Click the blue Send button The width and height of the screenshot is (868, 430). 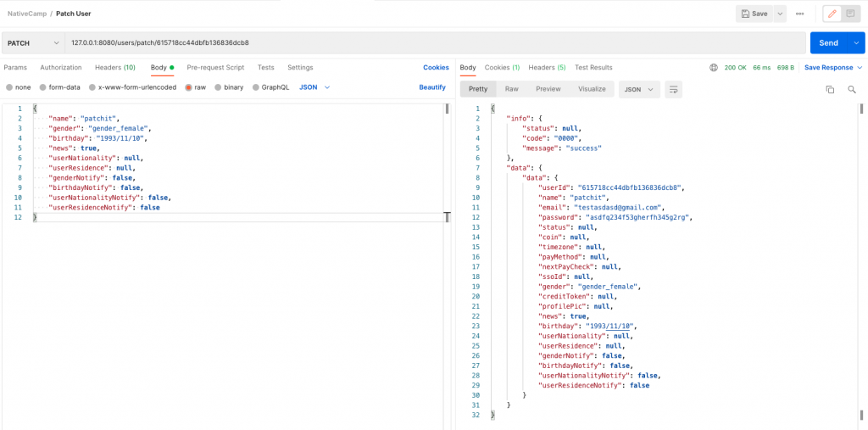point(829,42)
